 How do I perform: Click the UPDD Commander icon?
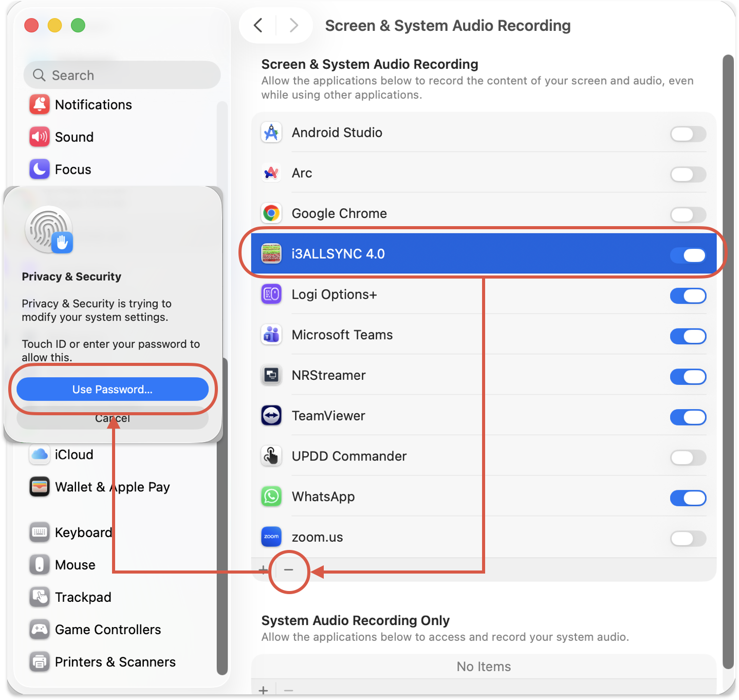click(x=271, y=456)
